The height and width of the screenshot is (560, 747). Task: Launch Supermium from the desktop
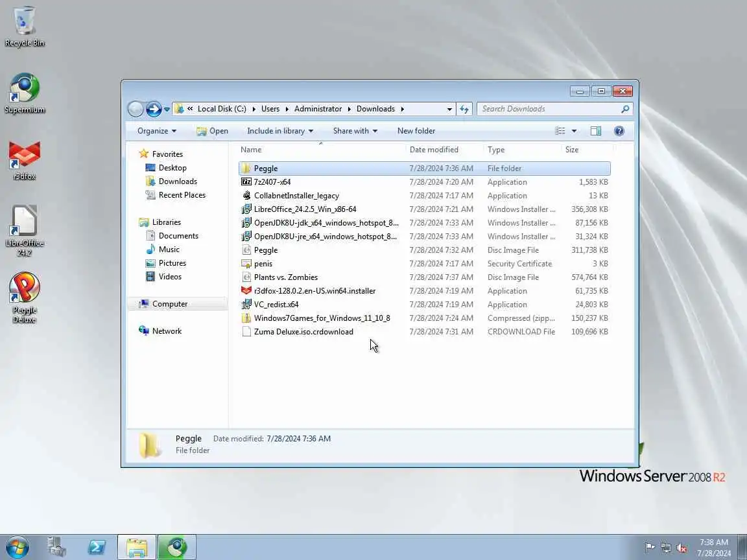click(x=24, y=93)
